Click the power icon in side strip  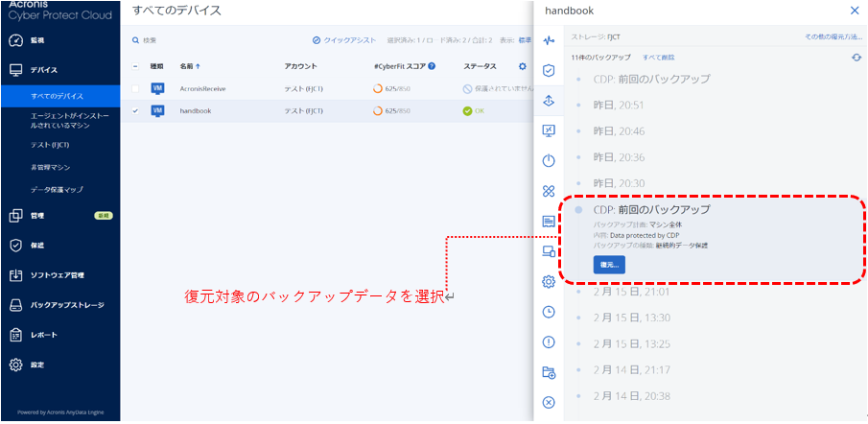click(x=549, y=160)
